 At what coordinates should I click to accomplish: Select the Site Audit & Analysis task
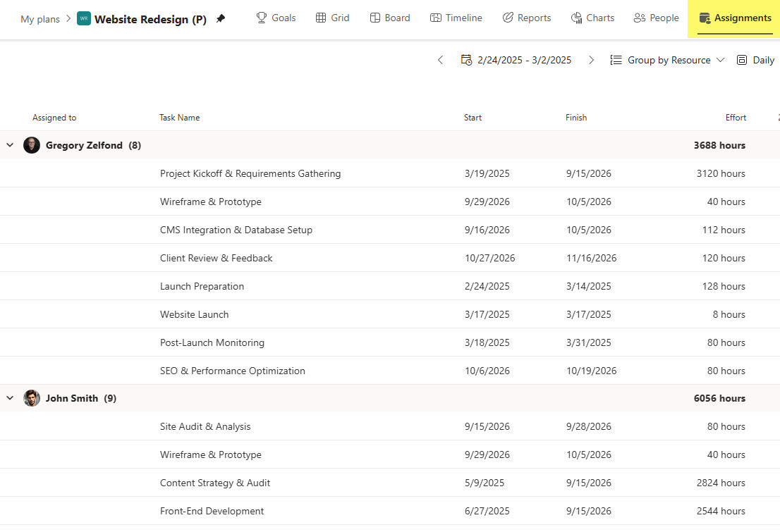(205, 426)
